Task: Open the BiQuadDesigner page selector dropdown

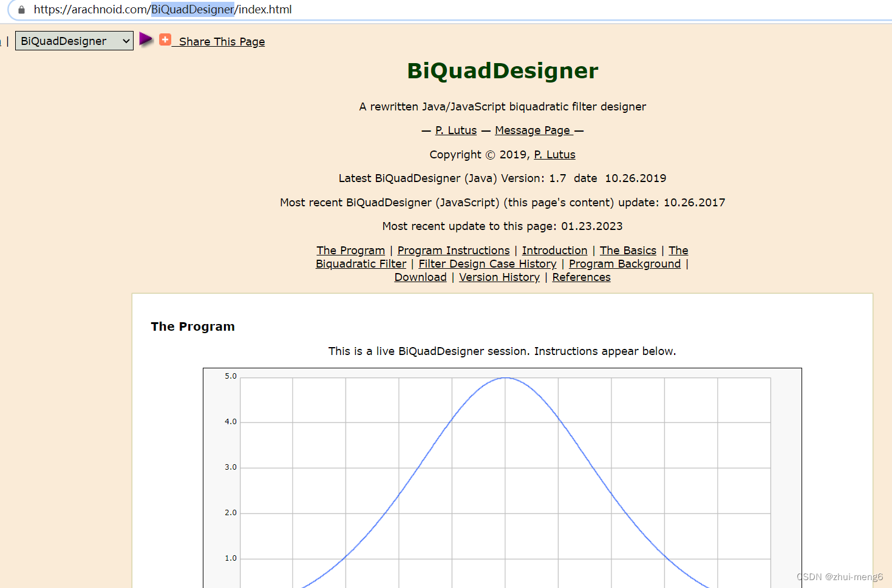Action: (x=74, y=41)
